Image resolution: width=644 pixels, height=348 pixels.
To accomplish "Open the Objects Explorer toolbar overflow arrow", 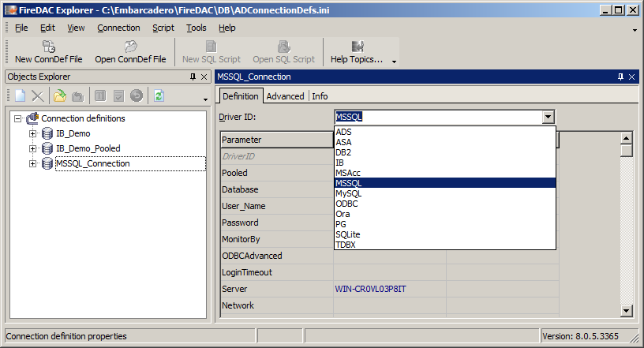I will [205, 99].
